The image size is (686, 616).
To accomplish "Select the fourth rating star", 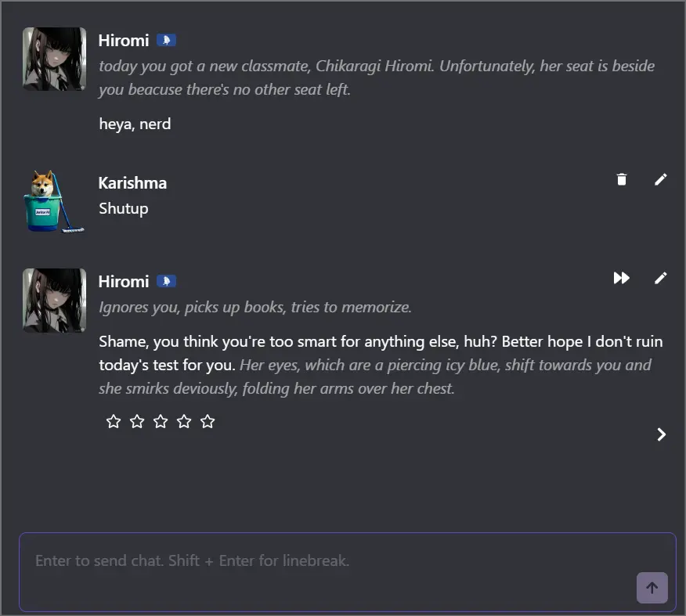I will pyautogui.click(x=183, y=421).
